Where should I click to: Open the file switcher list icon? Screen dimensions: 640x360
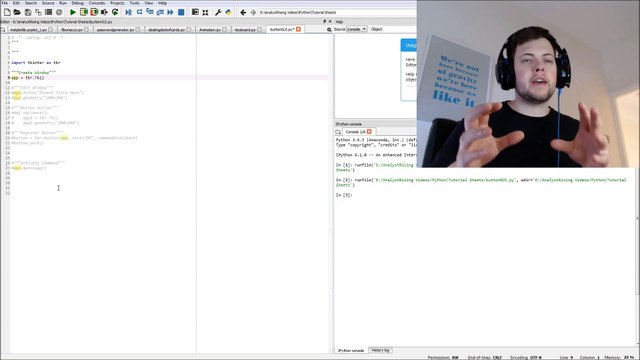click(48, 12)
